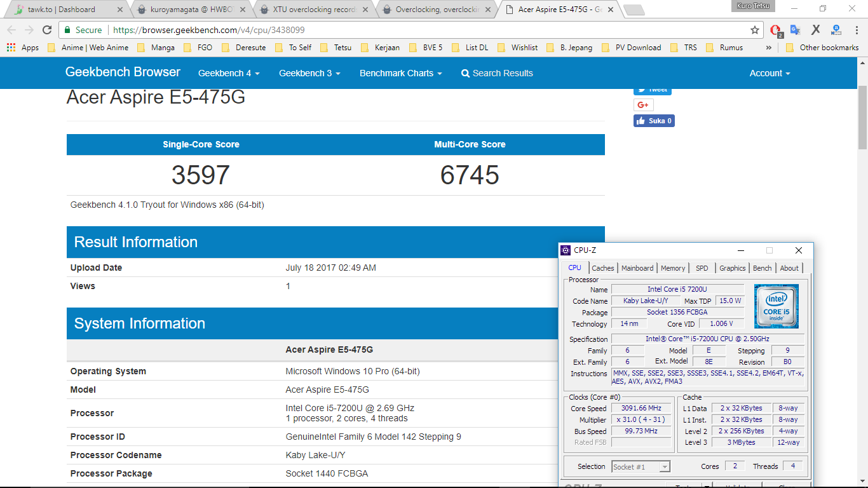
Task: Open the Anime | Web Anime bookmark folder
Action: point(88,48)
